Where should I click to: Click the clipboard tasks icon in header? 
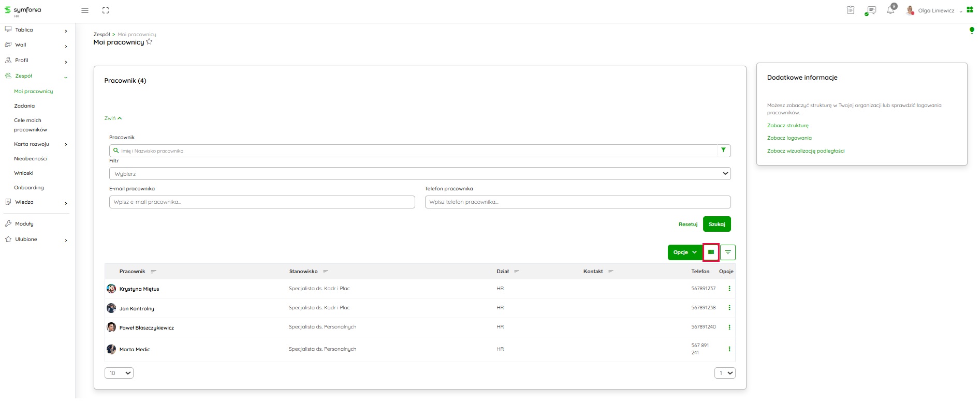[851, 10]
